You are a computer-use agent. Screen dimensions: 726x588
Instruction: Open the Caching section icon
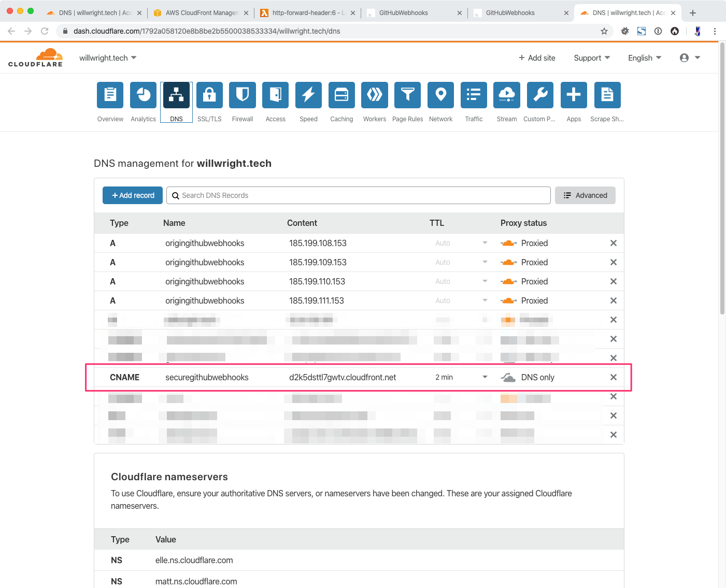click(x=341, y=95)
